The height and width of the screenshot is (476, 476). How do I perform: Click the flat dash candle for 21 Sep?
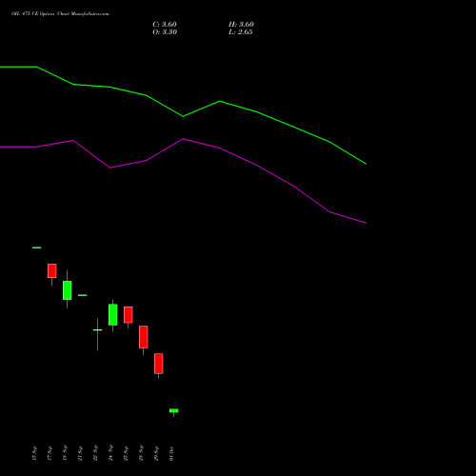pyautogui.click(x=82, y=295)
